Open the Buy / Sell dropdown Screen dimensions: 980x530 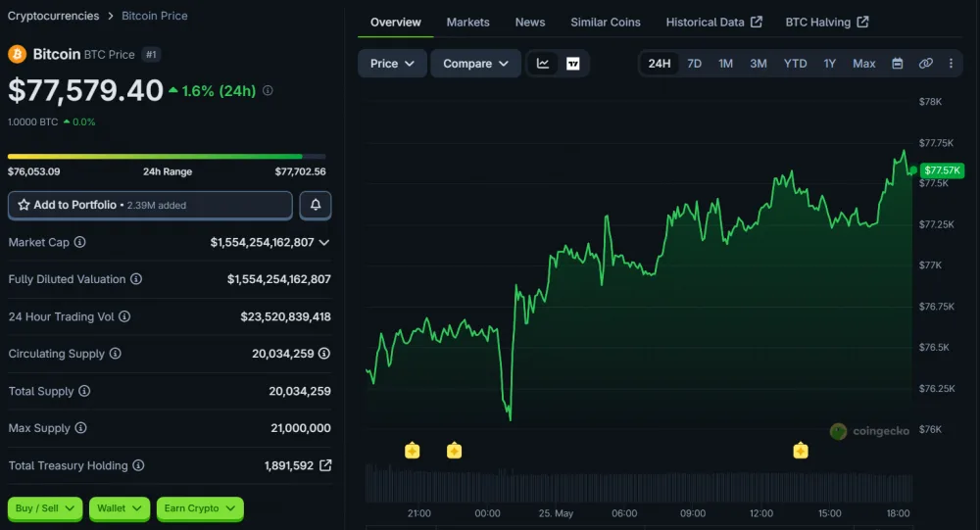tap(44, 508)
